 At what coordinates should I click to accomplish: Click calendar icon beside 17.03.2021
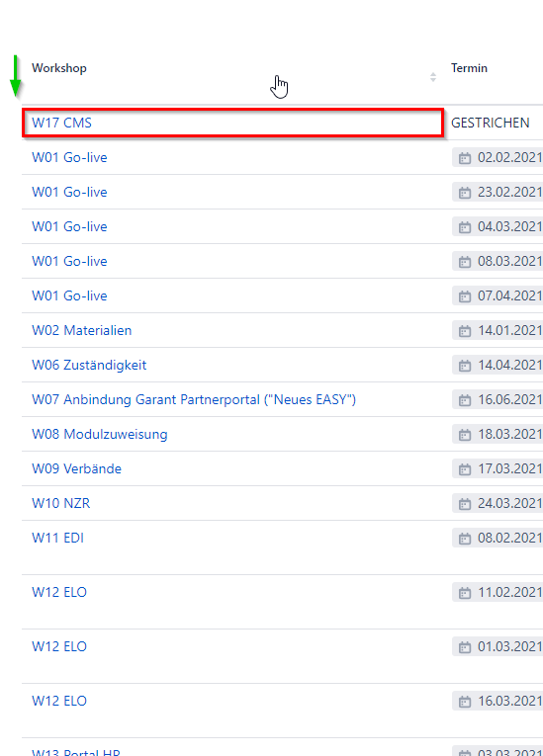pyautogui.click(x=465, y=469)
